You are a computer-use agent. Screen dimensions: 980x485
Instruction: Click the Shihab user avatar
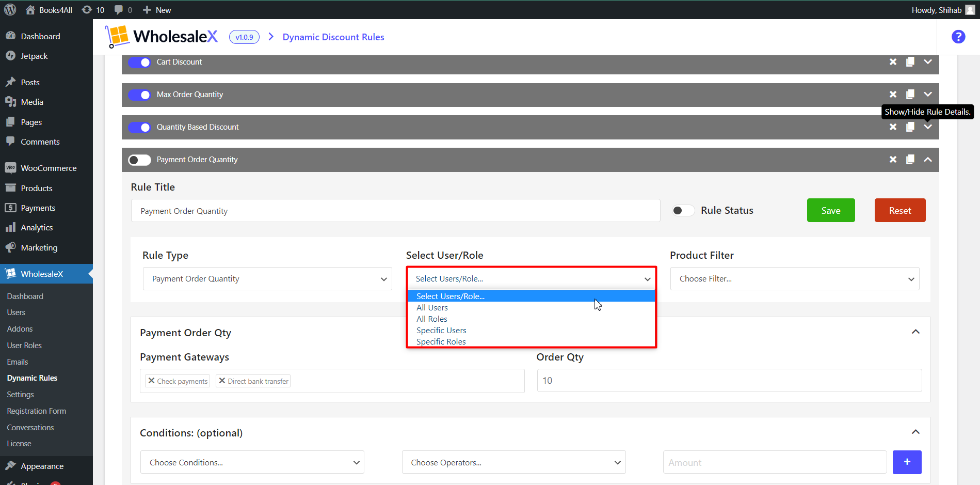[970, 10]
